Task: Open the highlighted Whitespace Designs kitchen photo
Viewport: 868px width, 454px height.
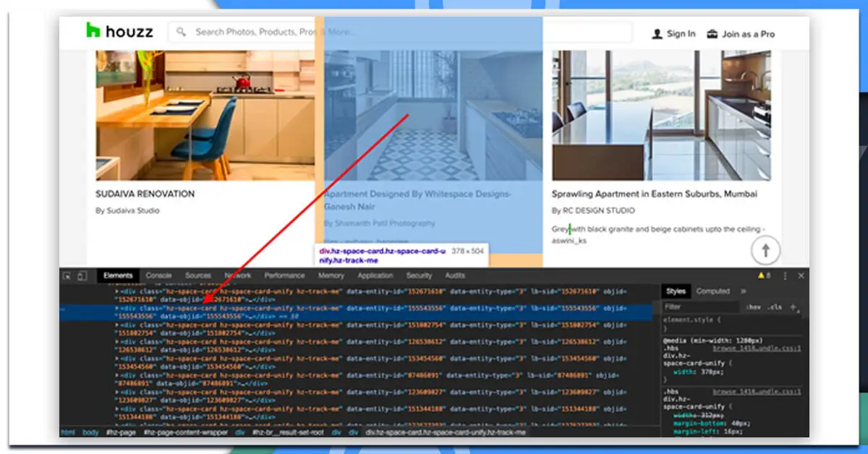Action: 433,115
